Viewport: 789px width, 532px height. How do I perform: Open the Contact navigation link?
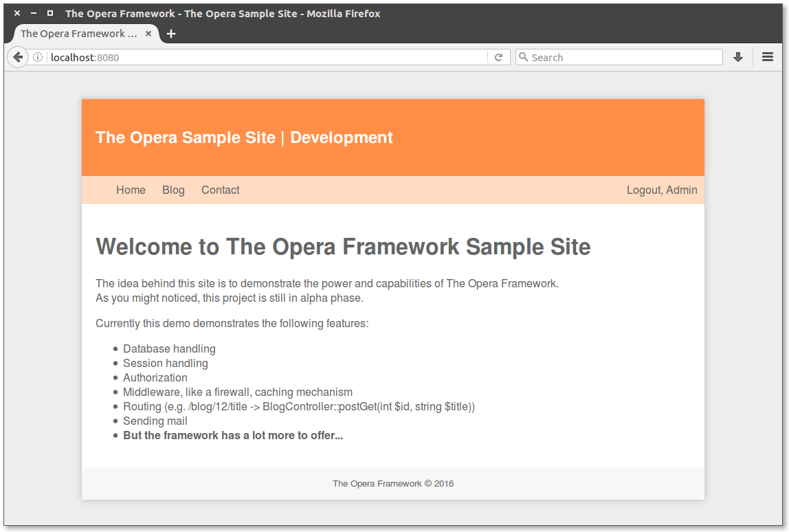click(221, 190)
